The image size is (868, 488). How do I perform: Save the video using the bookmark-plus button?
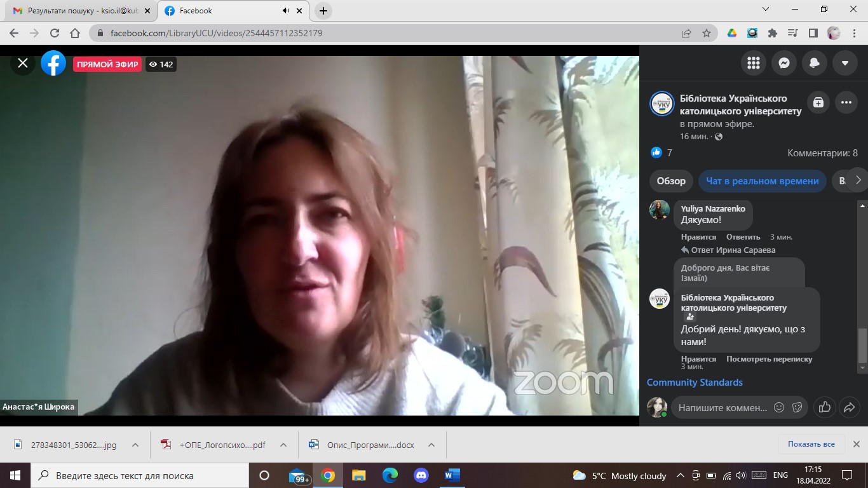(x=818, y=102)
